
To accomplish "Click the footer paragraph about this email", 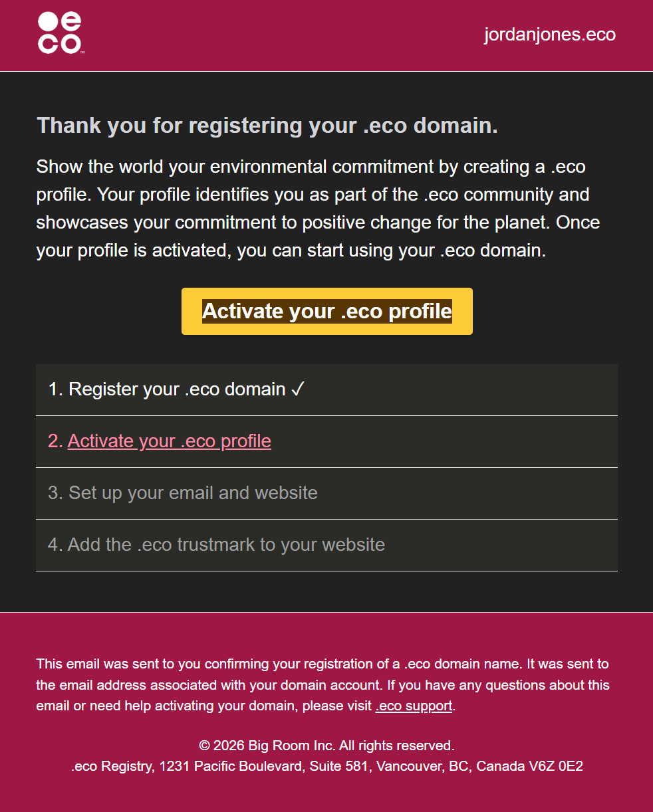I will point(323,684).
